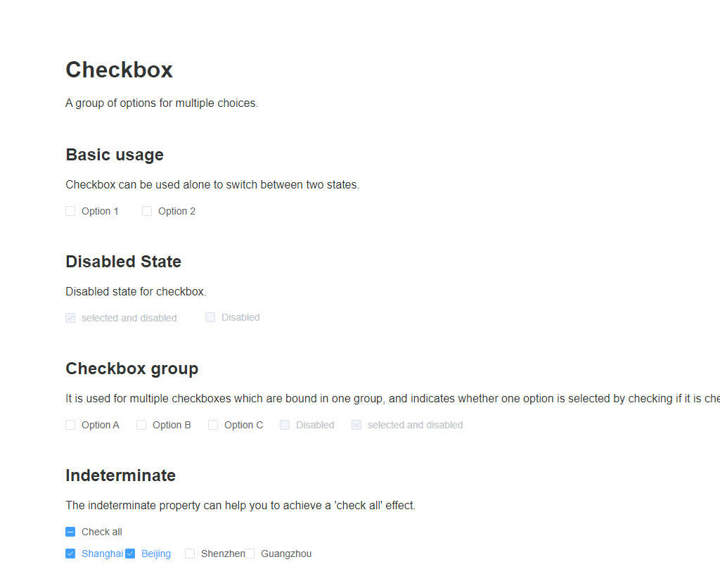The width and height of the screenshot is (720, 588).
Task: Uncheck the Shanghai checkbox
Action: pos(70,554)
